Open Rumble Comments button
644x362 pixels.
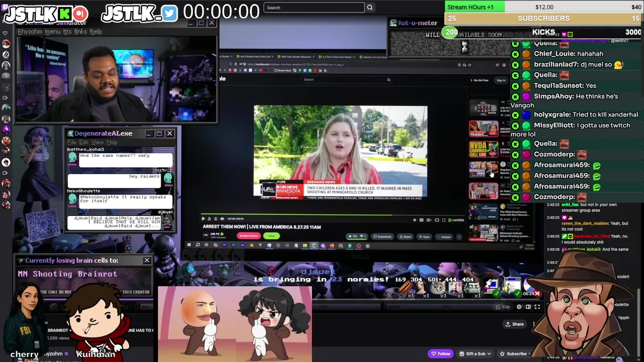click(382, 236)
